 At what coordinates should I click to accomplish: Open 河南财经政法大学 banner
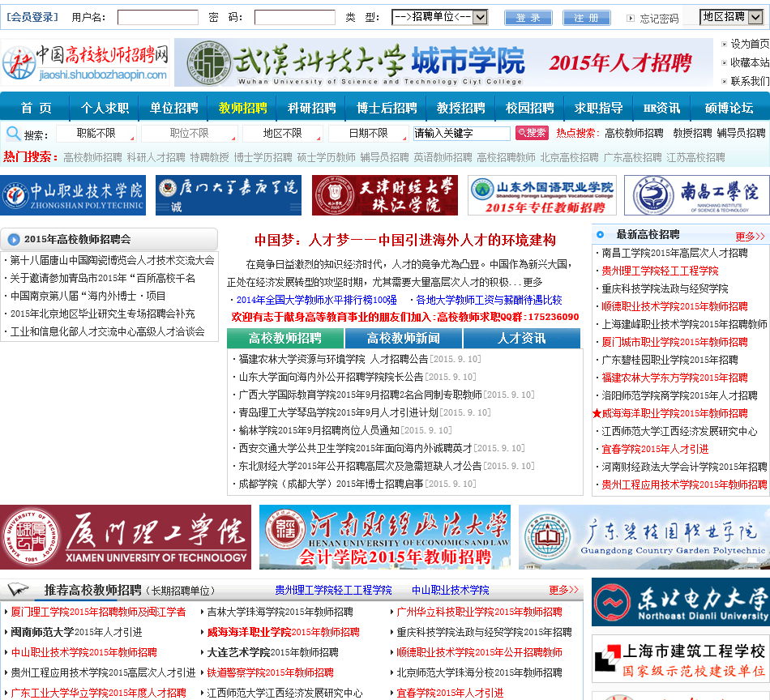point(384,537)
